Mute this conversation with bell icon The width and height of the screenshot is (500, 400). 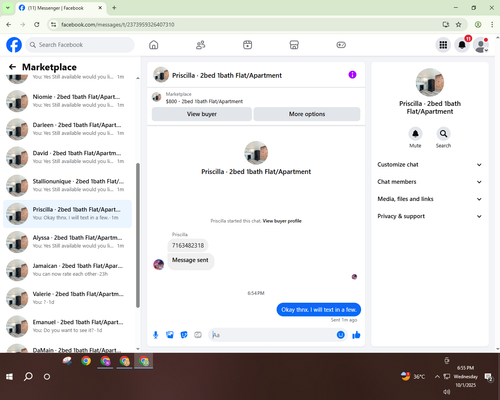pos(415,134)
